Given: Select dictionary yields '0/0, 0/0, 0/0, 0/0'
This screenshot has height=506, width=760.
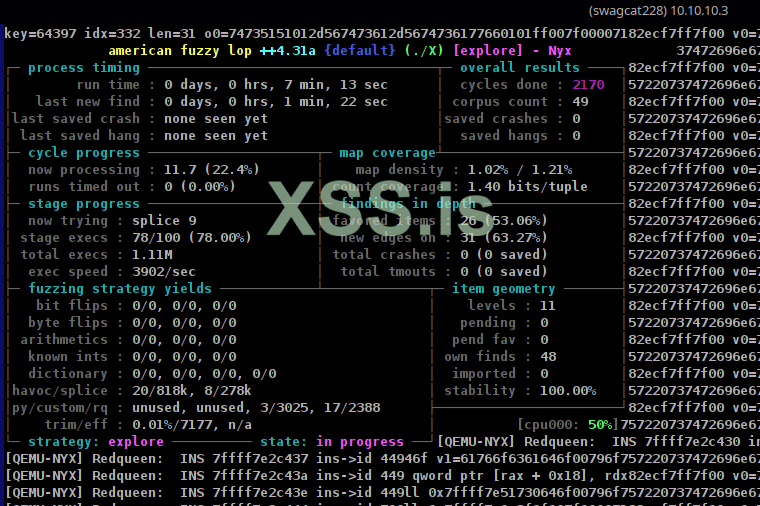Looking at the screenshot, I should [204, 374].
